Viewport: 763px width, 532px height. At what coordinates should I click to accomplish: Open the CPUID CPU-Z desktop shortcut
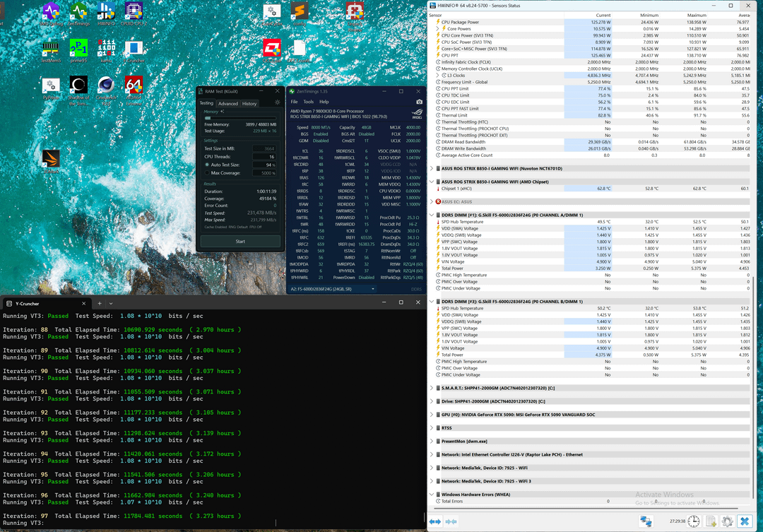coord(134,14)
